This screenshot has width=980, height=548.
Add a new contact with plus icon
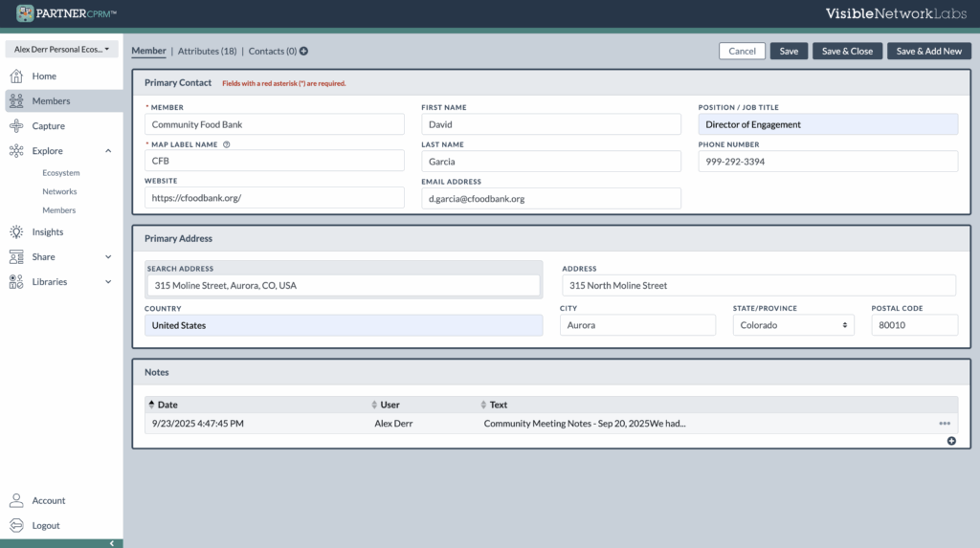click(303, 52)
